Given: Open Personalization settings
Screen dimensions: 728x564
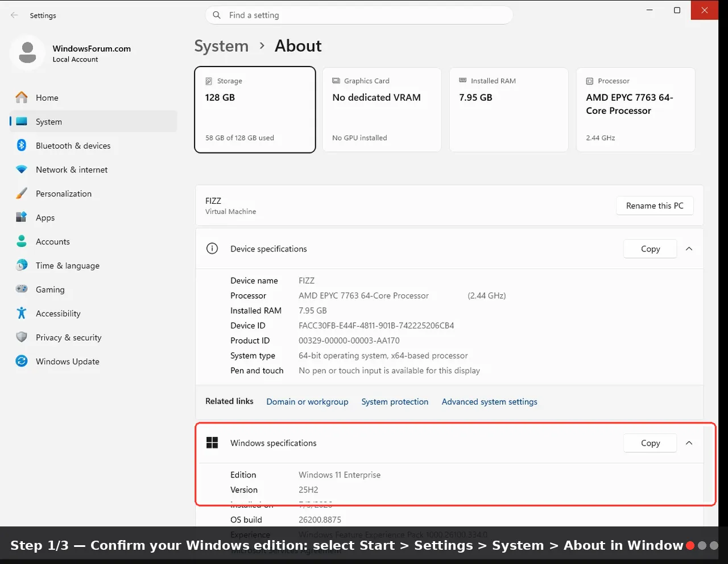Looking at the screenshot, I should (93, 194).
